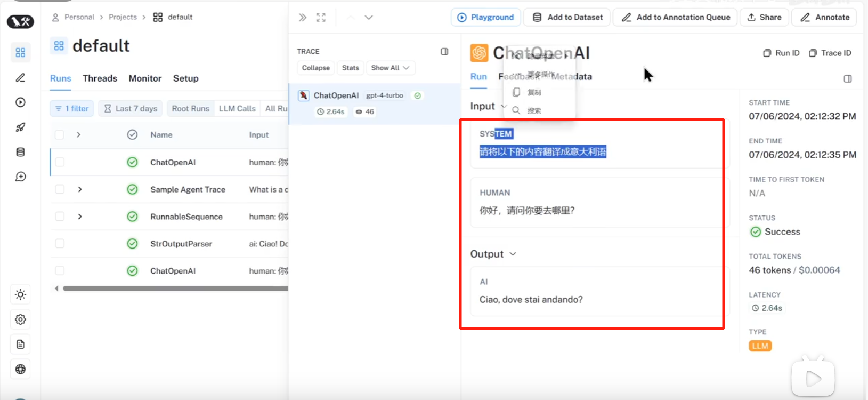Viewport: 868px width, 400px height.
Task: Expand the RunnableSequence row
Action: pos(80,217)
